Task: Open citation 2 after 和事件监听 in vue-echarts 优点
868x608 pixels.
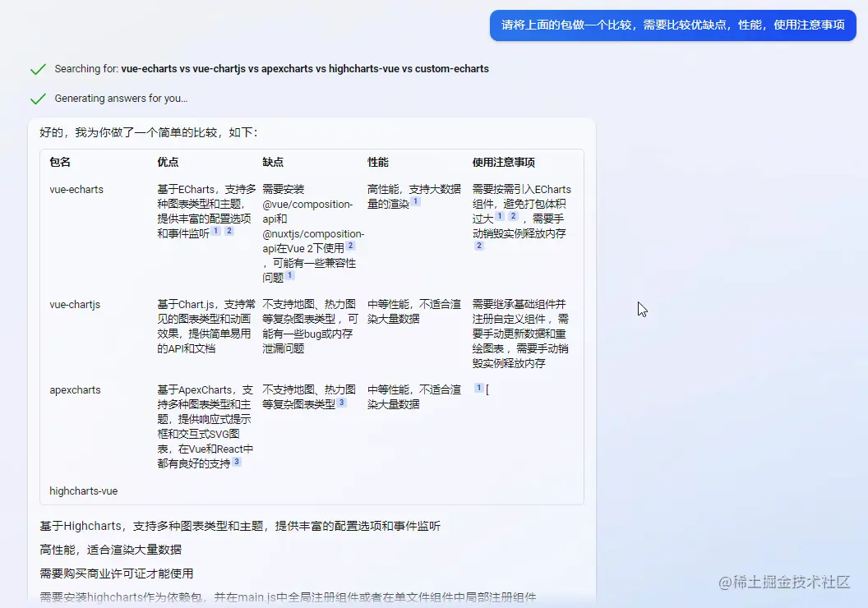Action: (x=229, y=231)
